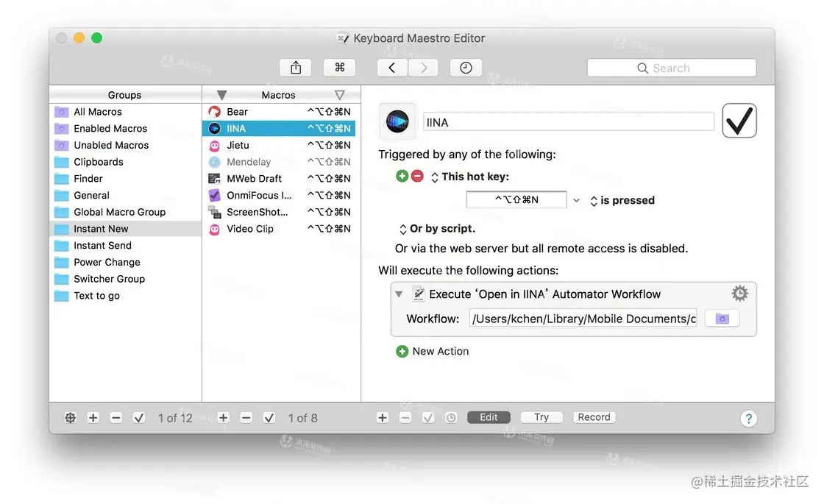
Task: Click the green add trigger plus icon
Action: pos(402,176)
